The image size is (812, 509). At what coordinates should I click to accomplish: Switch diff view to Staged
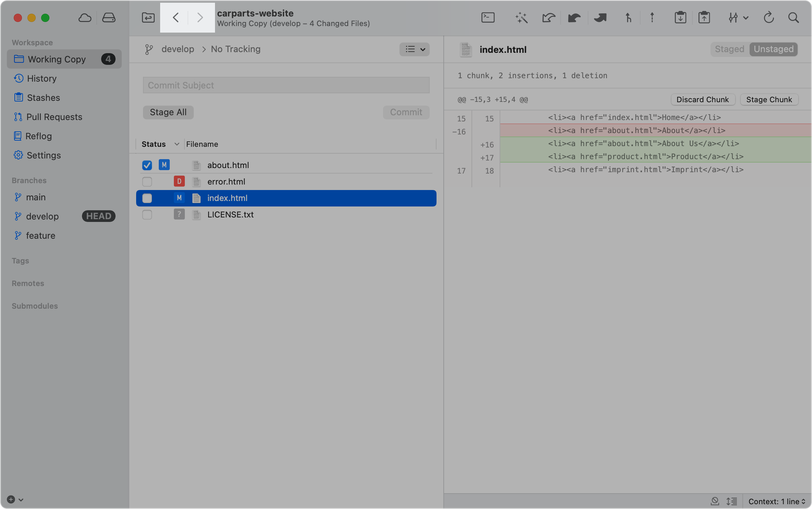[729, 49]
